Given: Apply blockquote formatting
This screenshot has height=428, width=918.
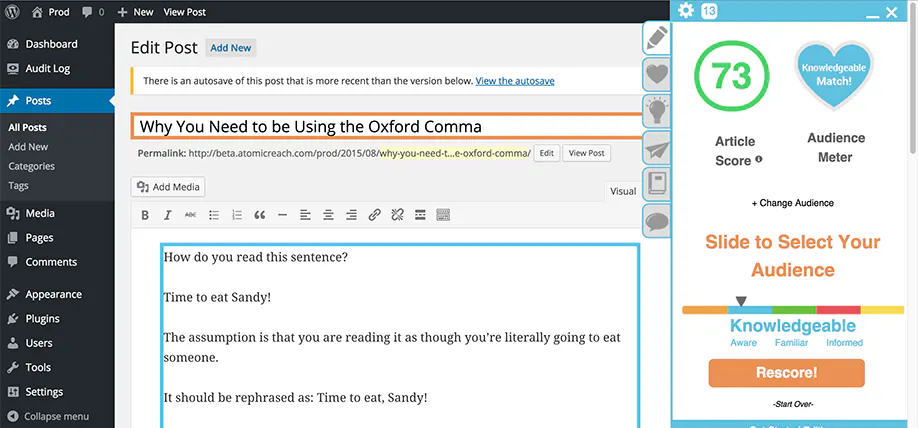Looking at the screenshot, I should coord(259,215).
